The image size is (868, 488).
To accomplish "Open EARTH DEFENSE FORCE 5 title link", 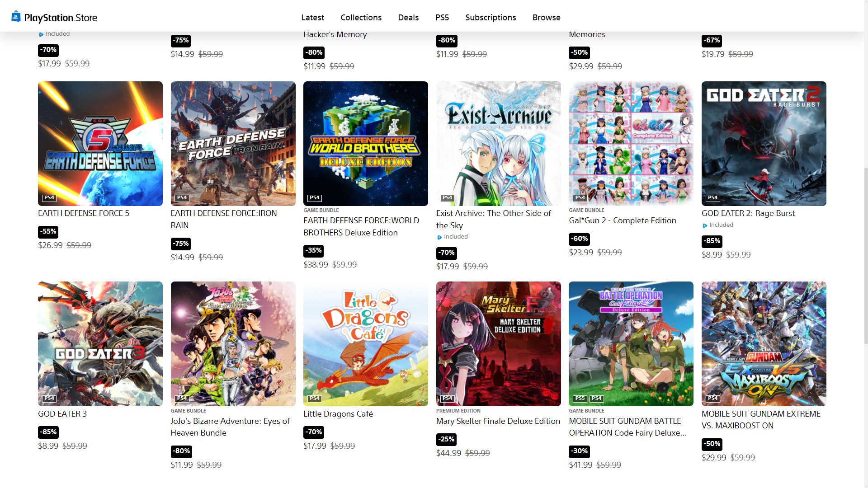I will (84, 213).
